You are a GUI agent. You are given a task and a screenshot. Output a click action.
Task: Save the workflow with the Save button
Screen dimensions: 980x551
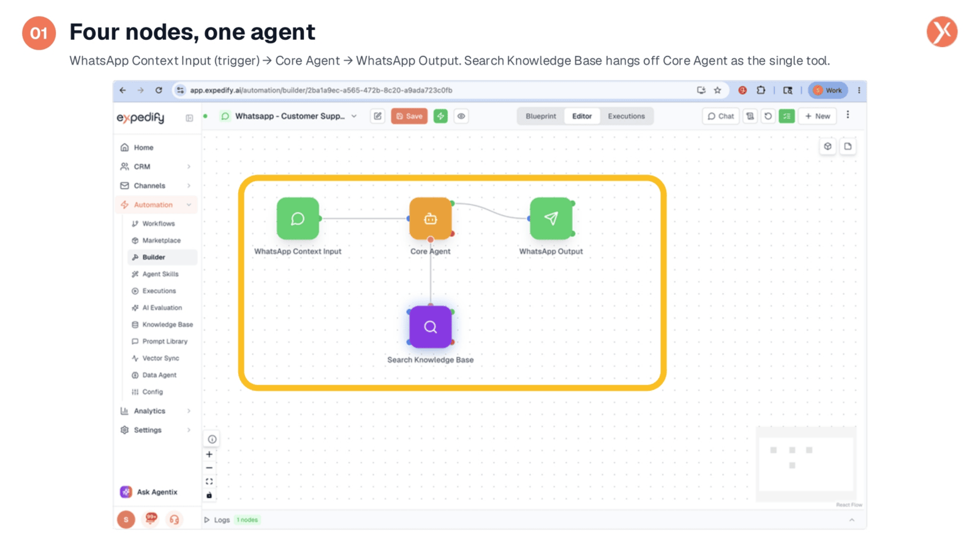coord(409,116)
